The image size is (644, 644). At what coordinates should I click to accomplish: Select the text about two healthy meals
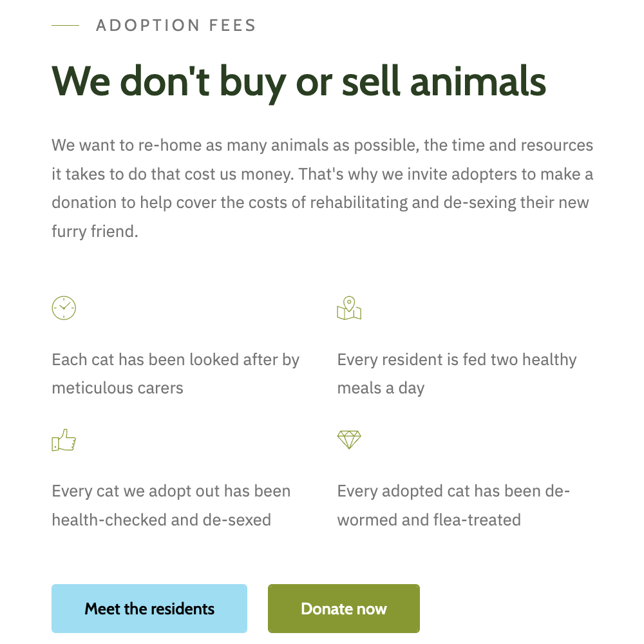coord(457,374)
